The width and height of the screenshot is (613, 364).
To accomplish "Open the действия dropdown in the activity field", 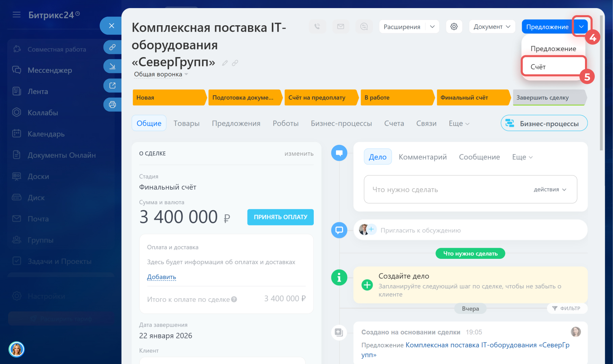I will pos(550,190).
